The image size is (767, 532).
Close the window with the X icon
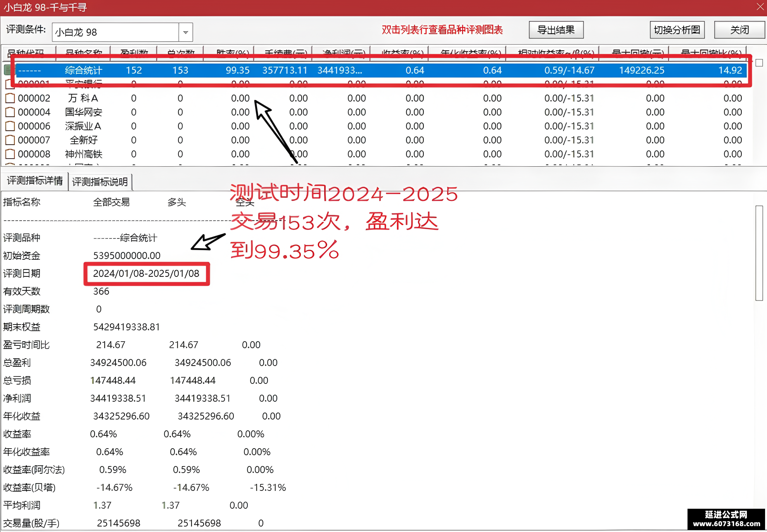click(760, 7)
